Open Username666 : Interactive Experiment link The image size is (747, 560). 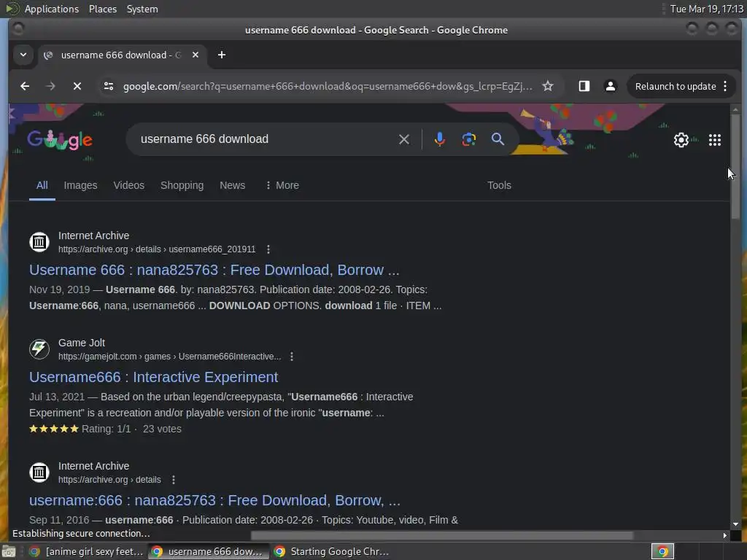tap(153, 377)
